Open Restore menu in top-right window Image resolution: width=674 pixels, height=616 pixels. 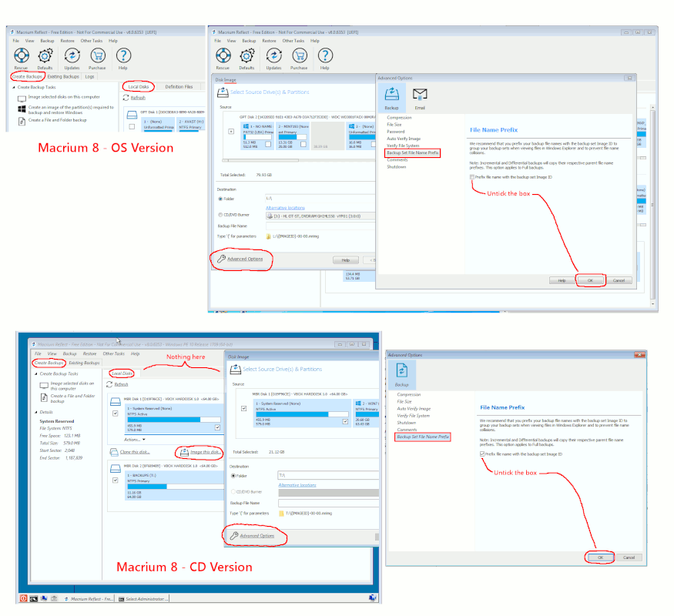pyautogui.click(x=269, y=41)
